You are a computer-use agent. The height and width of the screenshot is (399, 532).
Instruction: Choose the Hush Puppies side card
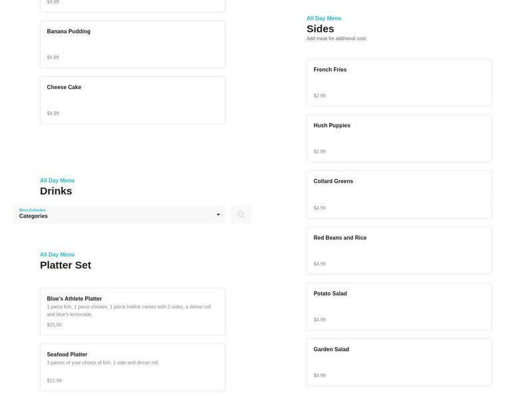point(399,138)
